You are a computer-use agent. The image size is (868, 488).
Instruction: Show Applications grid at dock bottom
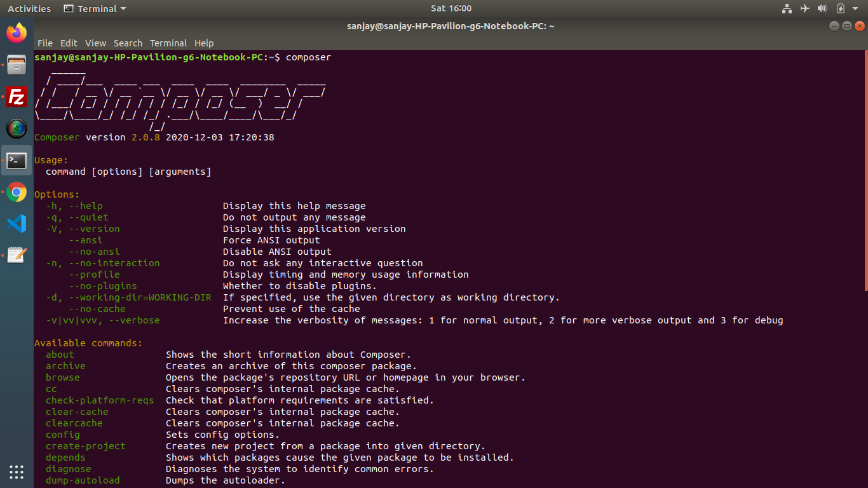point(17,471)
